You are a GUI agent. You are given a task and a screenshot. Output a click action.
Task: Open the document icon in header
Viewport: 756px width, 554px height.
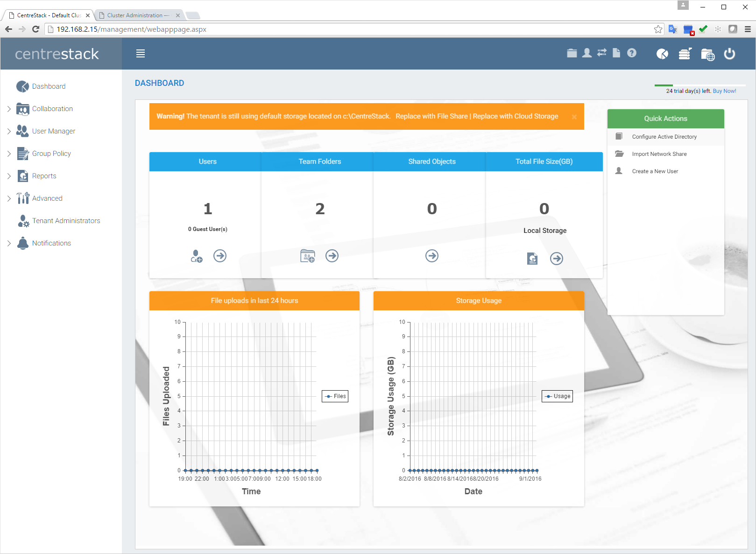point(616,53)
